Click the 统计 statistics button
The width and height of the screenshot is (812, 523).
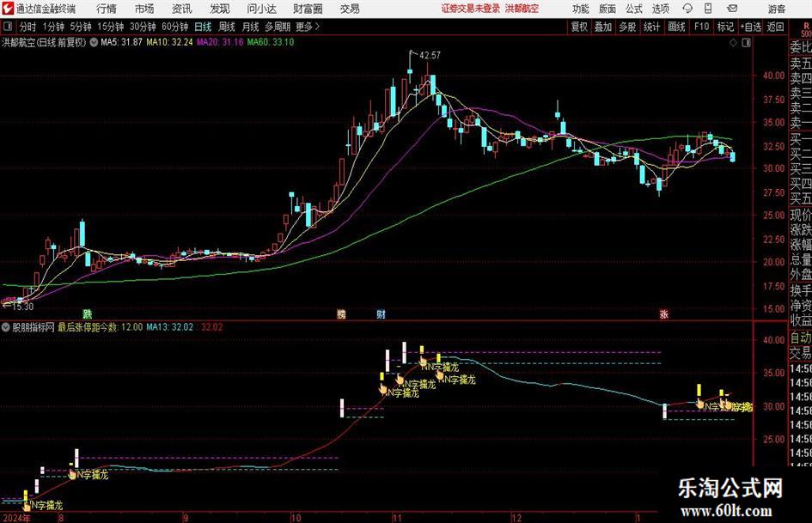[x=651, y=27]
